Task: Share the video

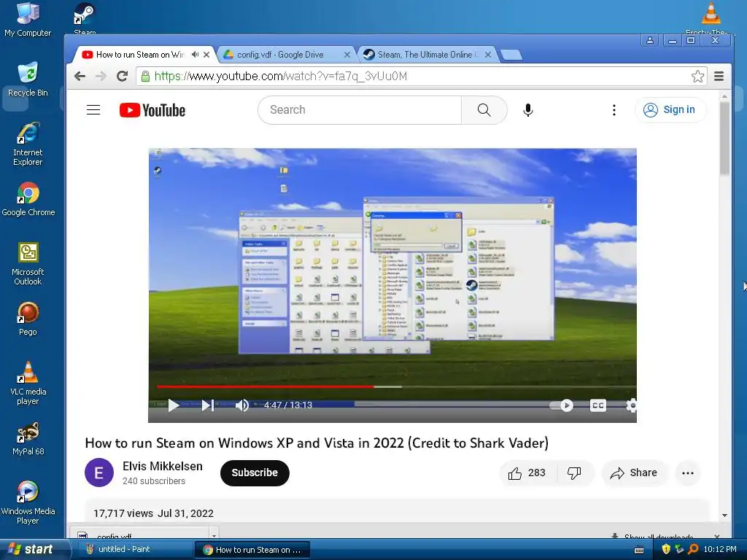Action: point(634,472)
